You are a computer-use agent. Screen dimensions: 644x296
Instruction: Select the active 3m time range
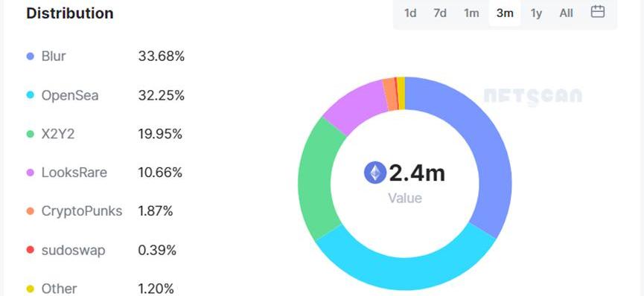coord(505,13)
